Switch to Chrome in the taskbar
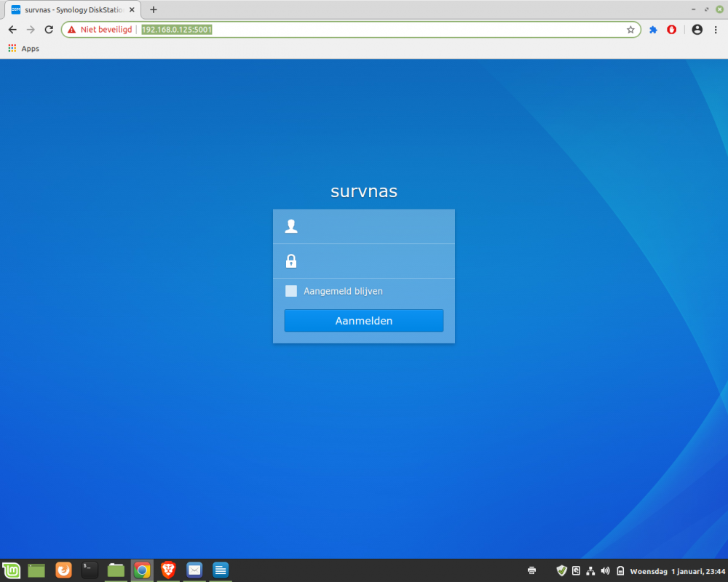Screen dimensions: 728x582 point(142,570)
